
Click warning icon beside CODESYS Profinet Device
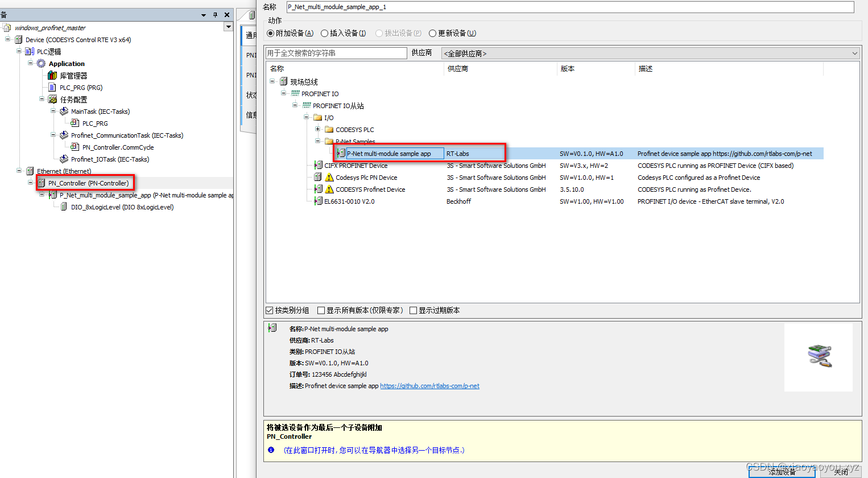click(329, 189)
